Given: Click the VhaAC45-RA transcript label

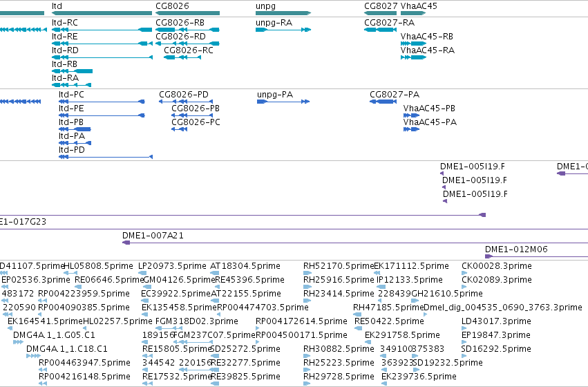Looking at the screenshot, I should tap(428, 50).
